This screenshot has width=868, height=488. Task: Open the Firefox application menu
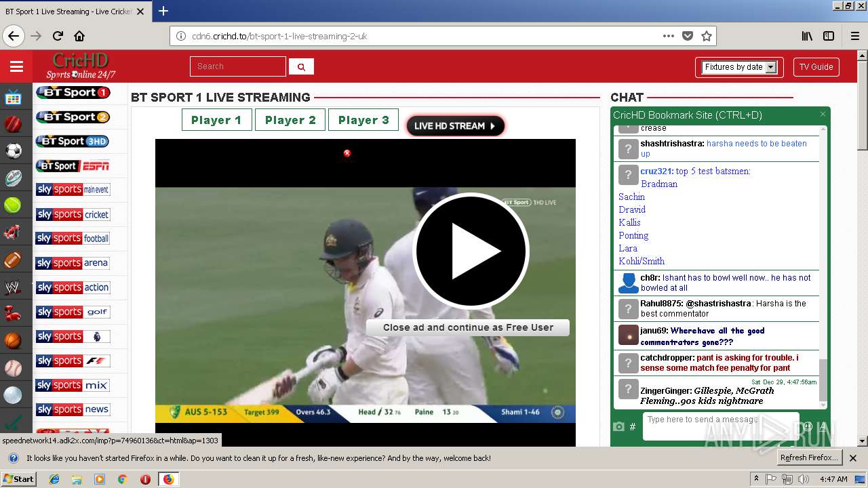pos(854,36)
